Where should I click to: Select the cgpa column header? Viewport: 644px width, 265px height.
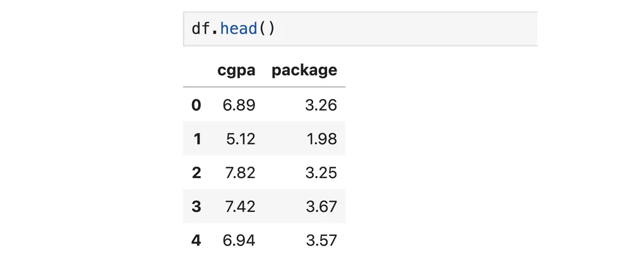tap(236, 70)
